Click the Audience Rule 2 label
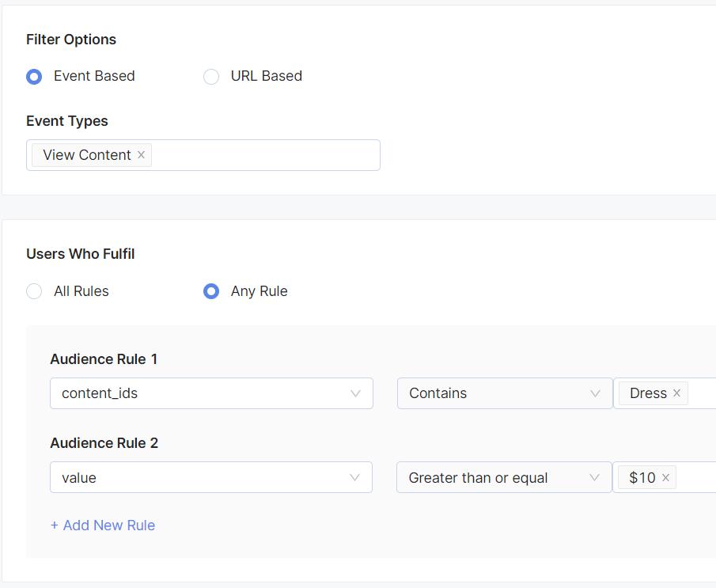Screen dimensions: 716x588 click(104, 443)
